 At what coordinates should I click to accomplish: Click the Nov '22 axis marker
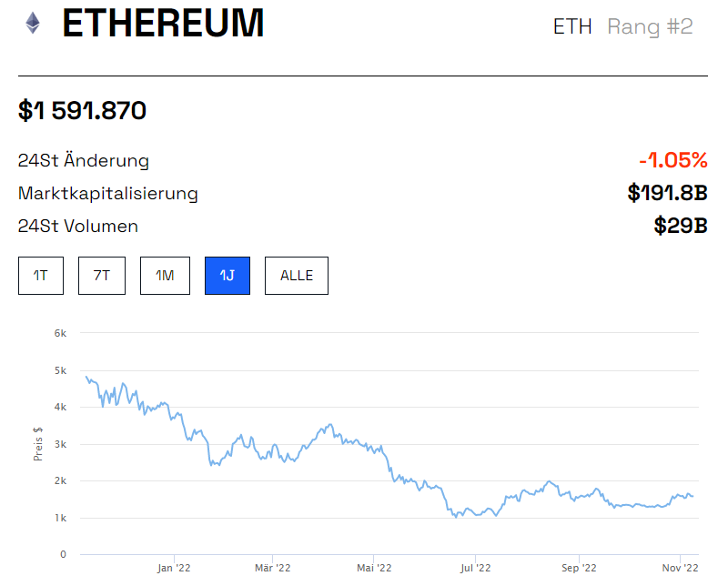tap(679, 569)
